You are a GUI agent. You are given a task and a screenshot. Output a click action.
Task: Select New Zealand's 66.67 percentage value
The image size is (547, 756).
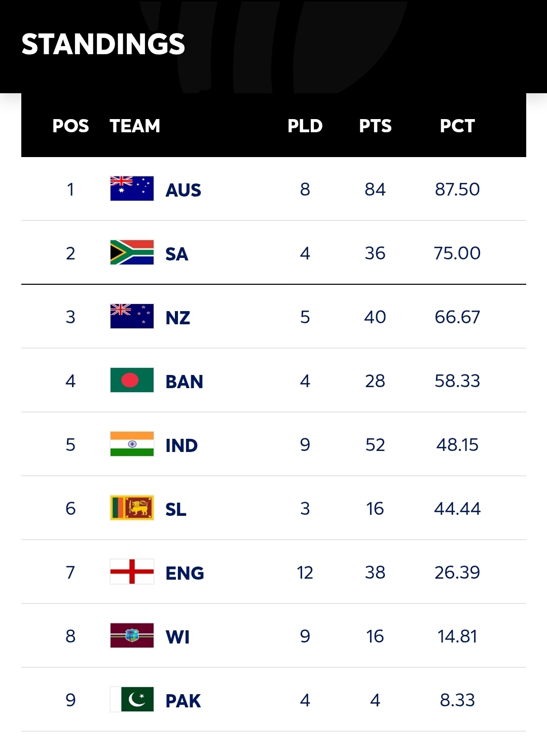[457, 317]
